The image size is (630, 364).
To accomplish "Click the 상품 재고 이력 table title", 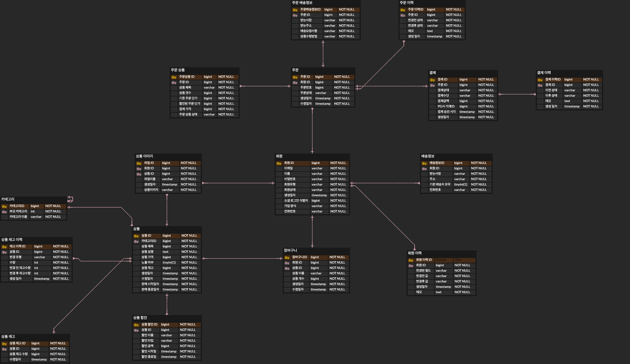I will click(x=12, y=240).
